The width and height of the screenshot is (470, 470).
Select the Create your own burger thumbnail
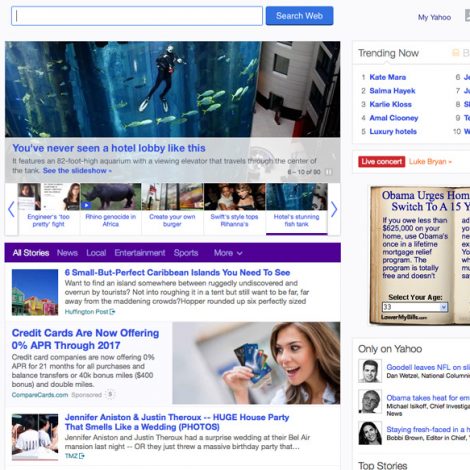172,208
